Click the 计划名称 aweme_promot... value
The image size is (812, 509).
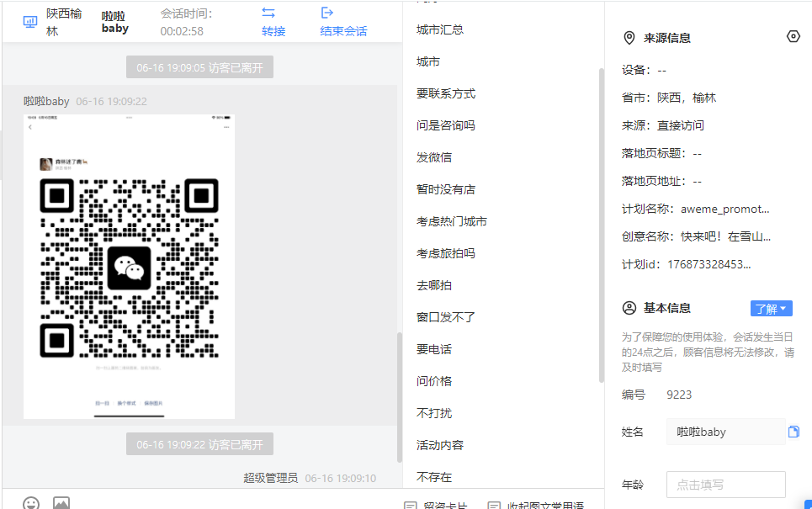coord(724,209)
